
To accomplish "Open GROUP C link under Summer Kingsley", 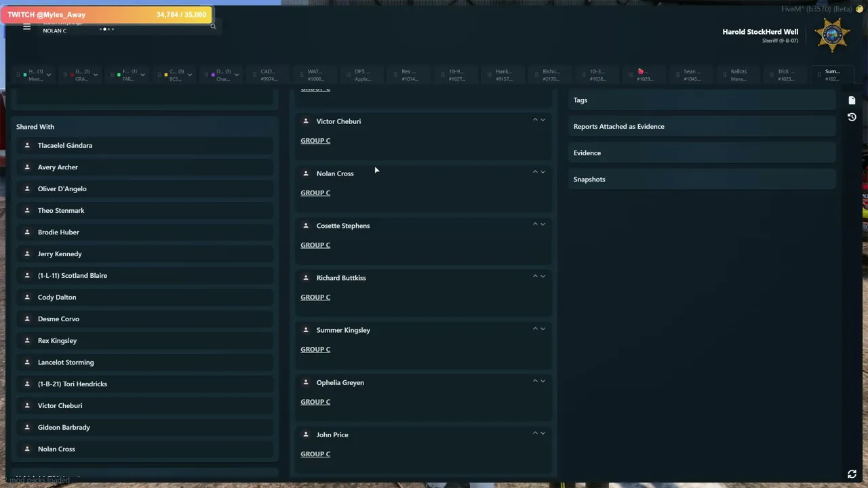I will click(x=315, y=349).
